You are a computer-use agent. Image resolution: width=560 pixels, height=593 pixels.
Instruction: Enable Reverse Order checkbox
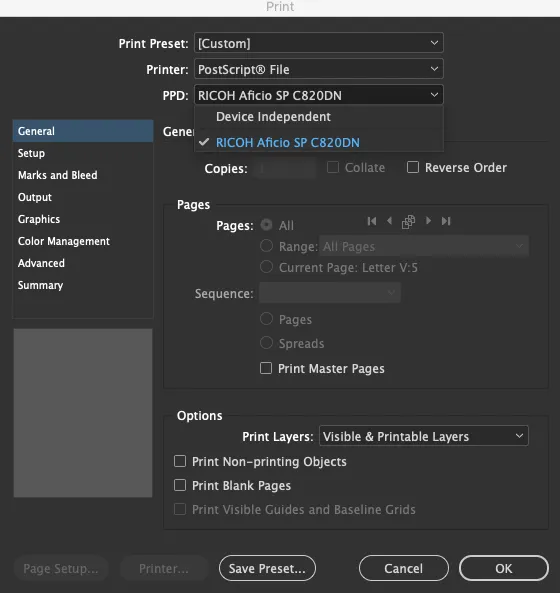pos(413,167)
